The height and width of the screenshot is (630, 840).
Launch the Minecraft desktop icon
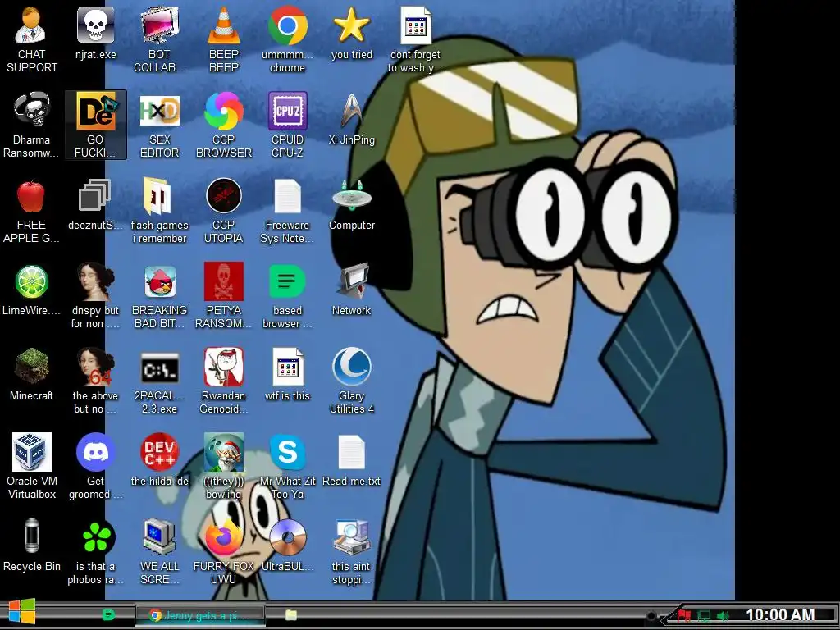[31, 374]
